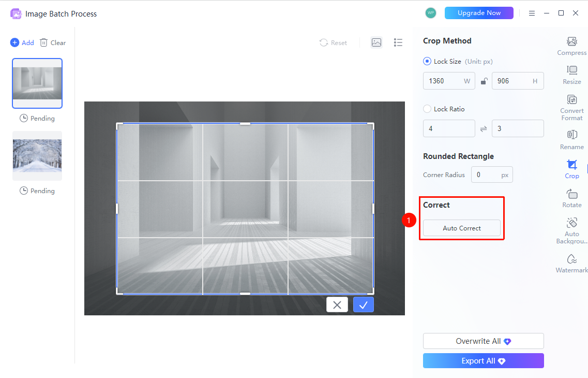This screenshot has width=588, height=378.
Task: Toggle the aspect lock between width and height
Action: coord(484,81)
